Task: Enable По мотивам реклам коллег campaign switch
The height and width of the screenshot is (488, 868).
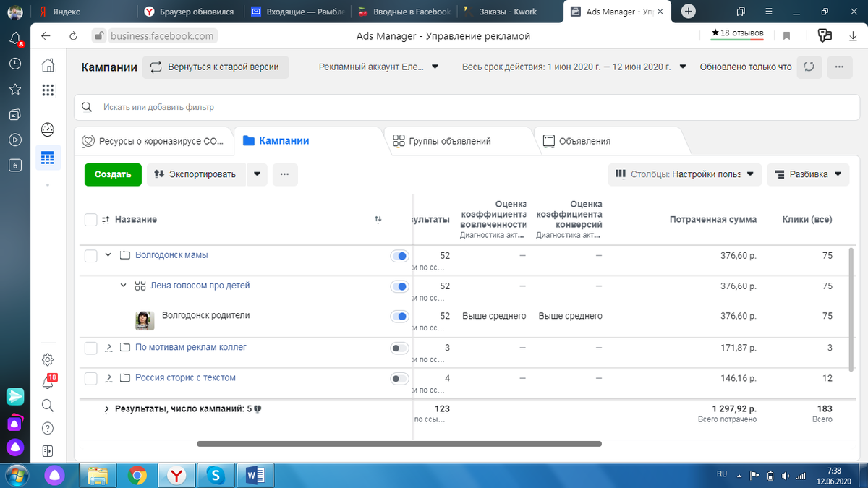Action: (x=399, y=348)
